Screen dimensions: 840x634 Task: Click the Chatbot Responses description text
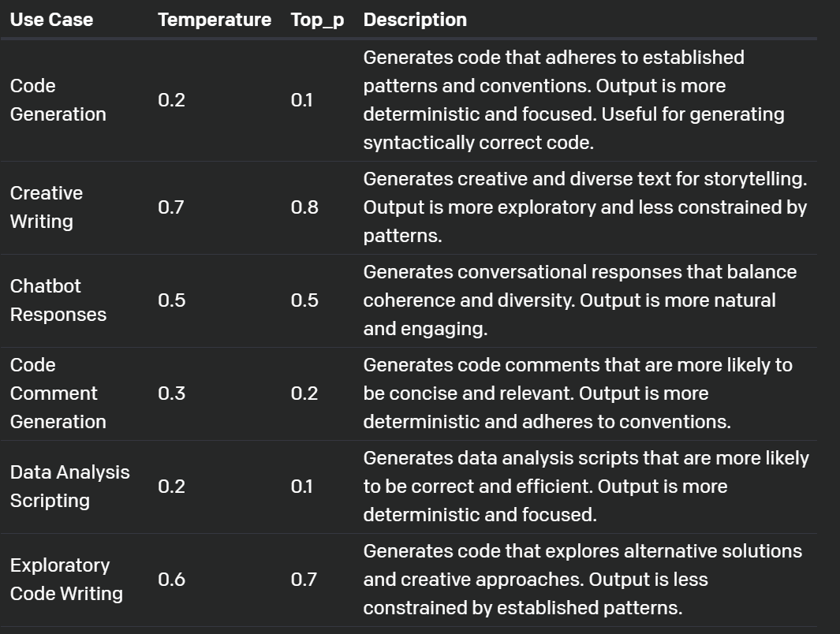(581, 300)
